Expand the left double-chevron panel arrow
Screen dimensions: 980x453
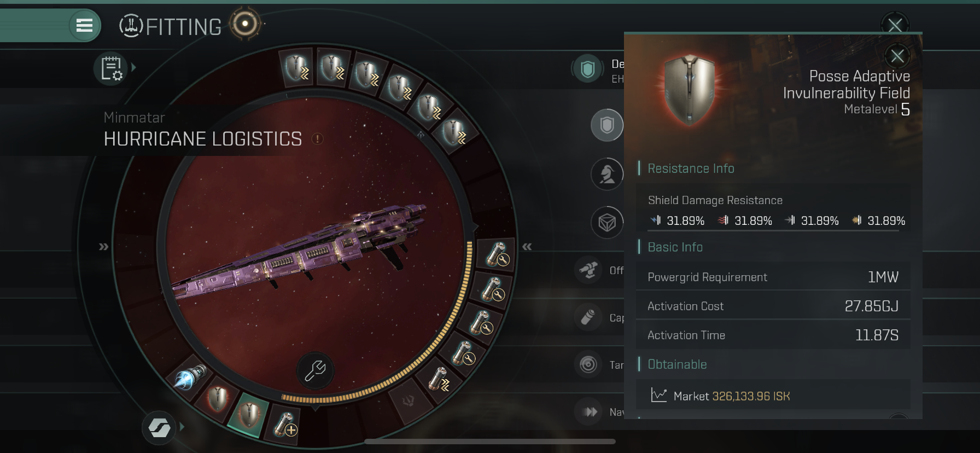pos(103,247)
